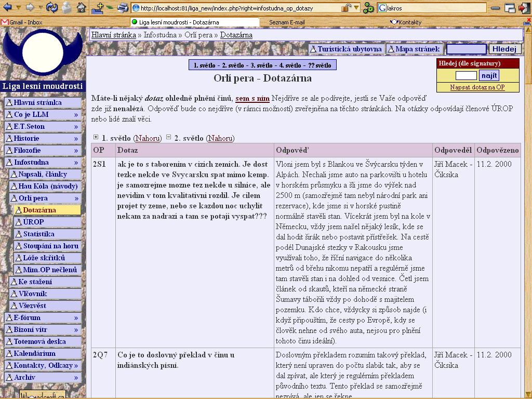Open the Back history dropdown arrow
Screen dimensions: 532x399
click(x=18, y=7)
